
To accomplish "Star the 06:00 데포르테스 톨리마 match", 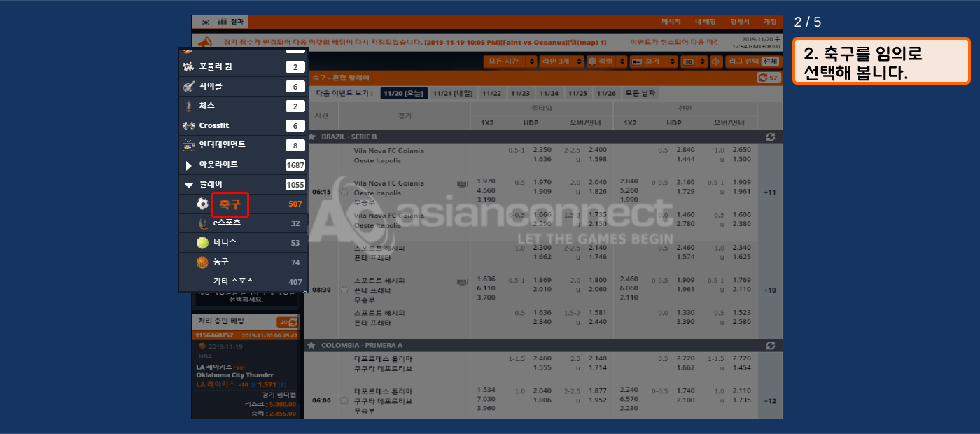I will [x=344, y=401].
